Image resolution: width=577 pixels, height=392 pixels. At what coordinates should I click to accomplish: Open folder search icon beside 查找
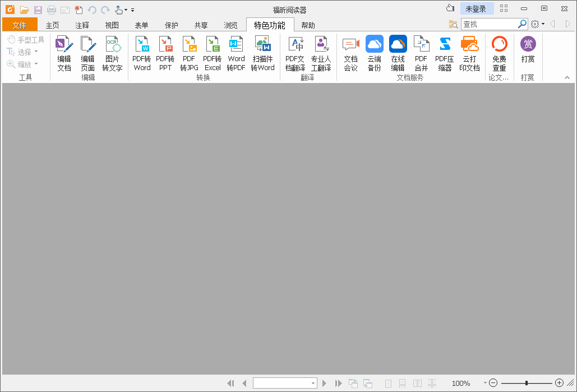click(x=453, y=24)
